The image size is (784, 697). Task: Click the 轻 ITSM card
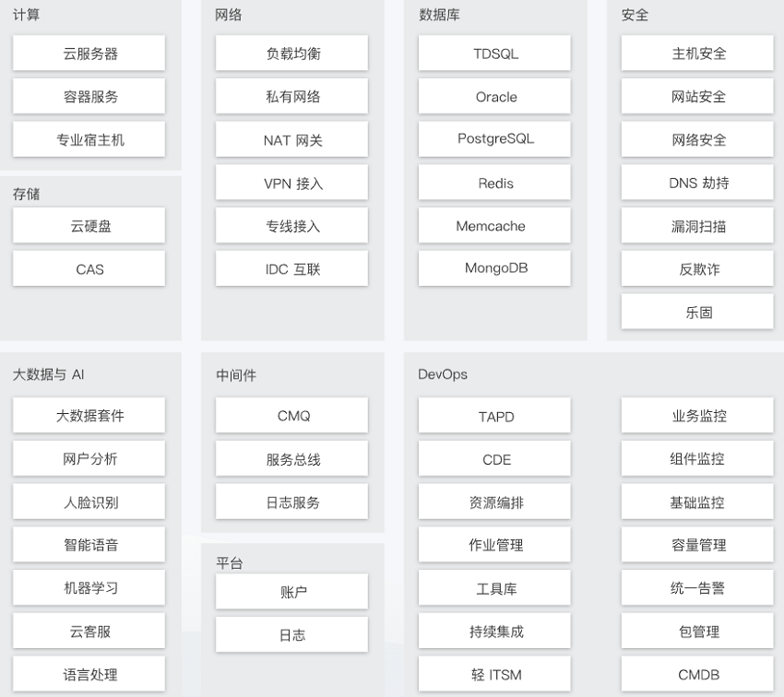pos(494,674)
